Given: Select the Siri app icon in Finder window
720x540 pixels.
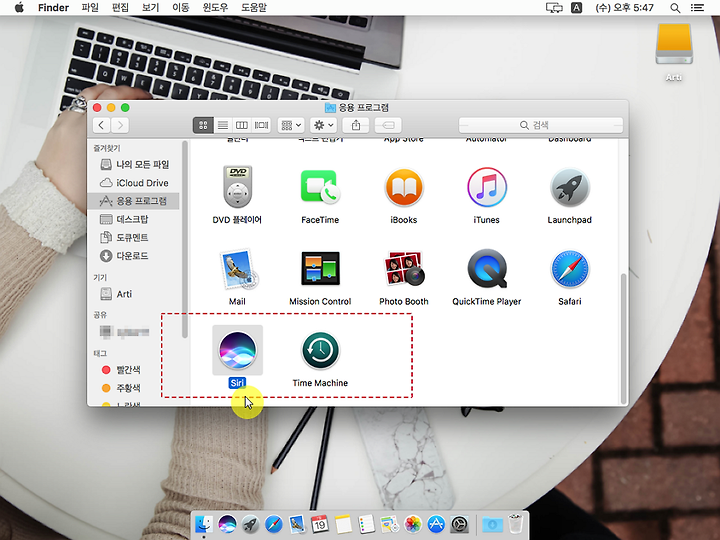Looking at the screenshot, I should pos(237,350).
